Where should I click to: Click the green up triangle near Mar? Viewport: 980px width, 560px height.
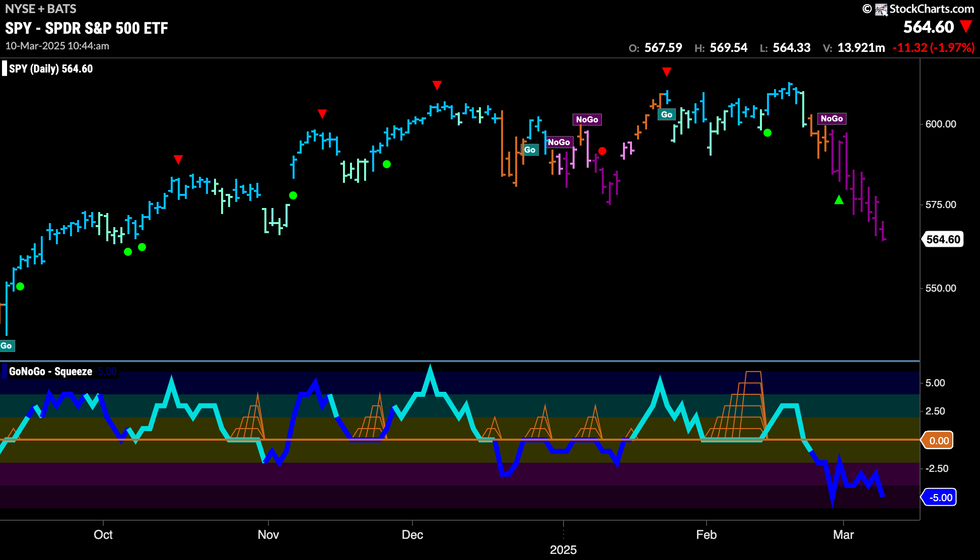pos(839,200)
